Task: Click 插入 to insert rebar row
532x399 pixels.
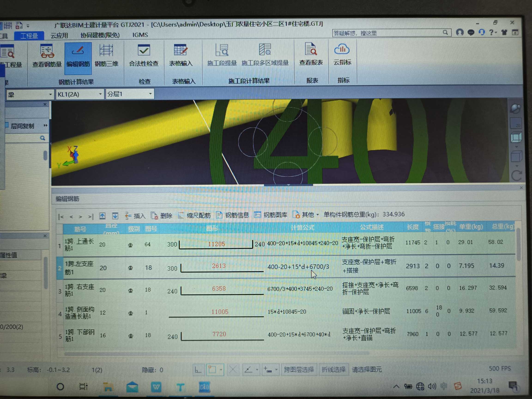Action: [x=135, y=216]
